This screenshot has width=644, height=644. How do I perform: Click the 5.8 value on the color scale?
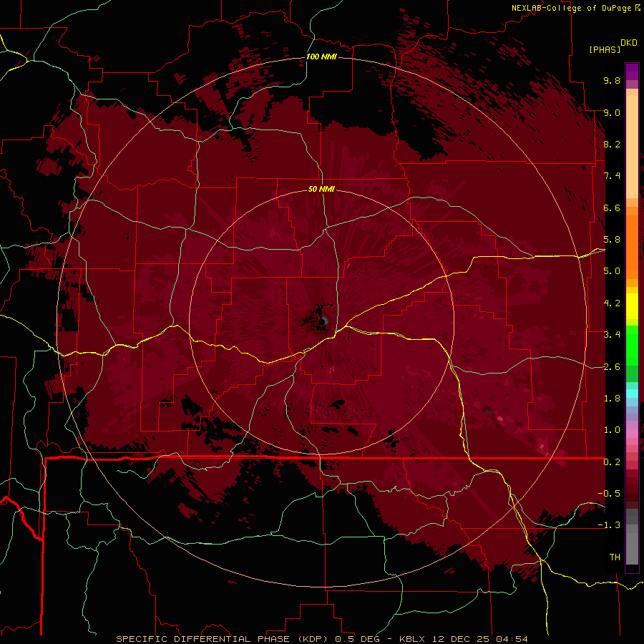click(612, 240)
